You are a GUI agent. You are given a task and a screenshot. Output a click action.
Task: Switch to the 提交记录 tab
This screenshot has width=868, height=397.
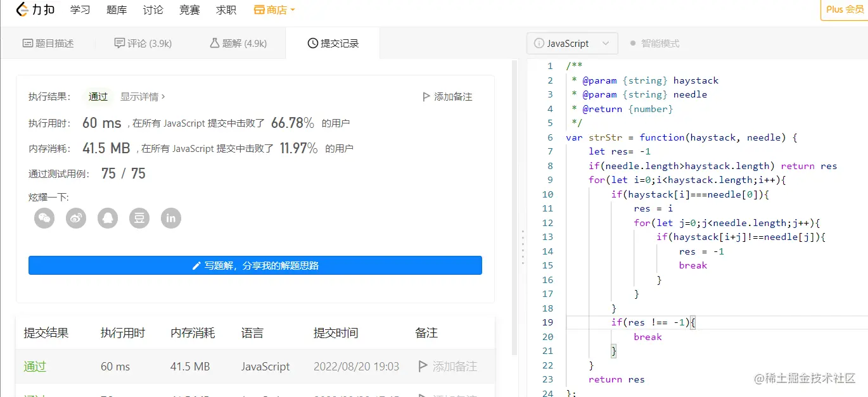(x=333, y=43)
